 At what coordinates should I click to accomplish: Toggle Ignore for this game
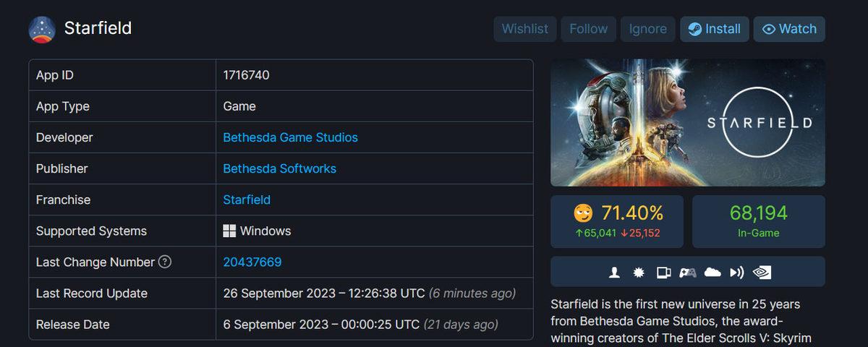pyautogui.click(x=647, y=29)
